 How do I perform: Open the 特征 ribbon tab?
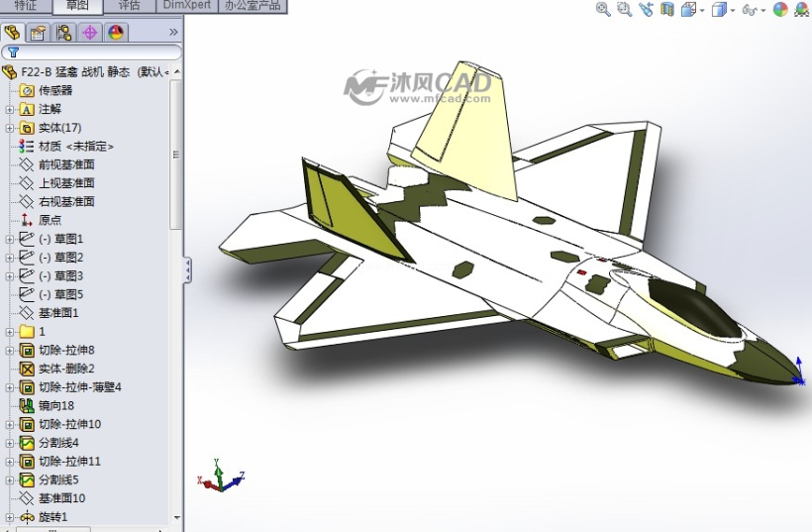tap(26, 6)
